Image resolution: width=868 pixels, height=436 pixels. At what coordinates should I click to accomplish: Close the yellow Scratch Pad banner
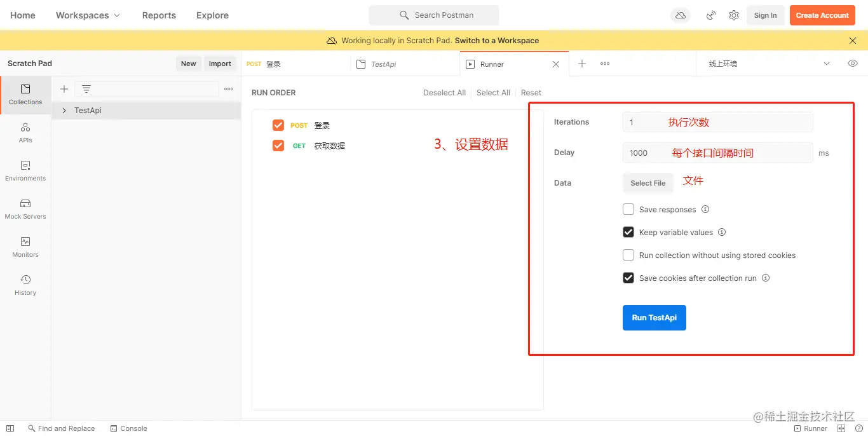click(x=853, y=41)
